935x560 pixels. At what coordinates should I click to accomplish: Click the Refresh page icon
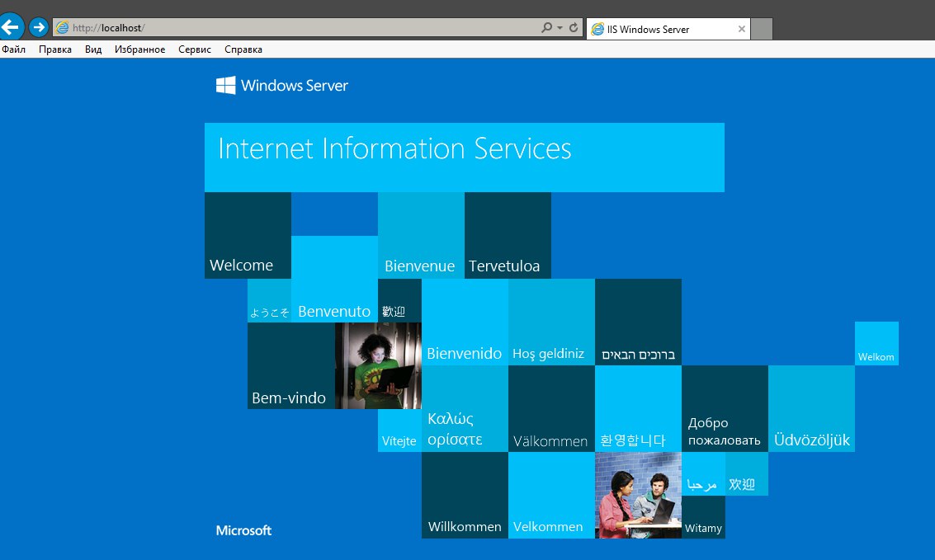coord(574,27)
